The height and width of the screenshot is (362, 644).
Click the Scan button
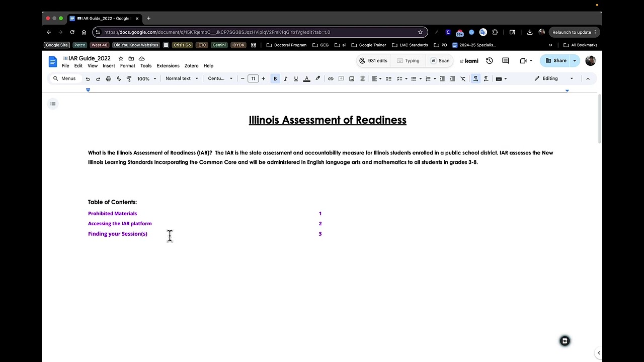click(440, 61)
